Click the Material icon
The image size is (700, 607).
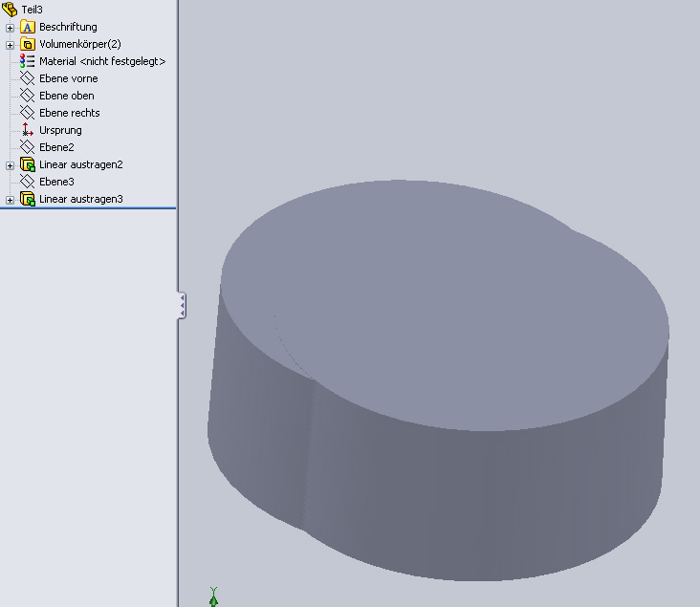tap(27, 61)
